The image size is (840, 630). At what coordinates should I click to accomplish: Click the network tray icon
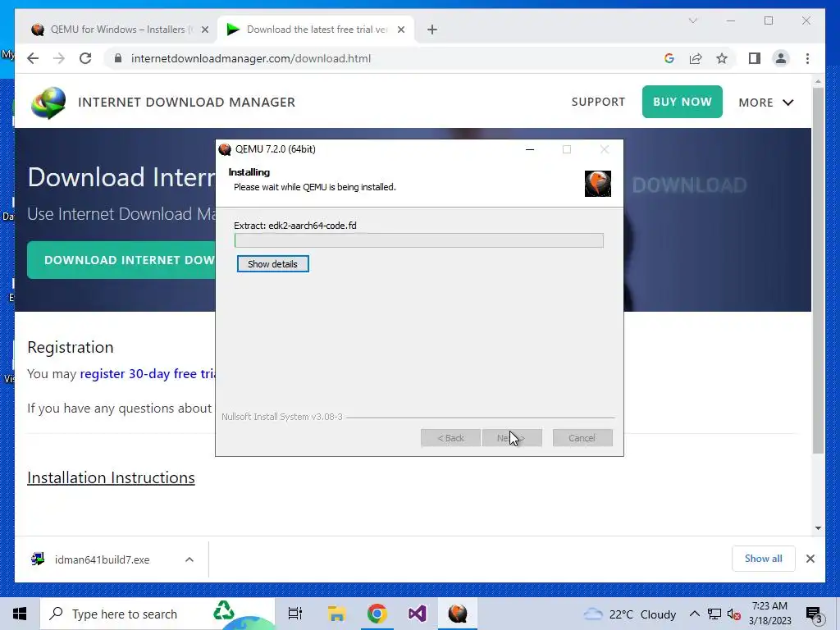(x=714, y=614)
